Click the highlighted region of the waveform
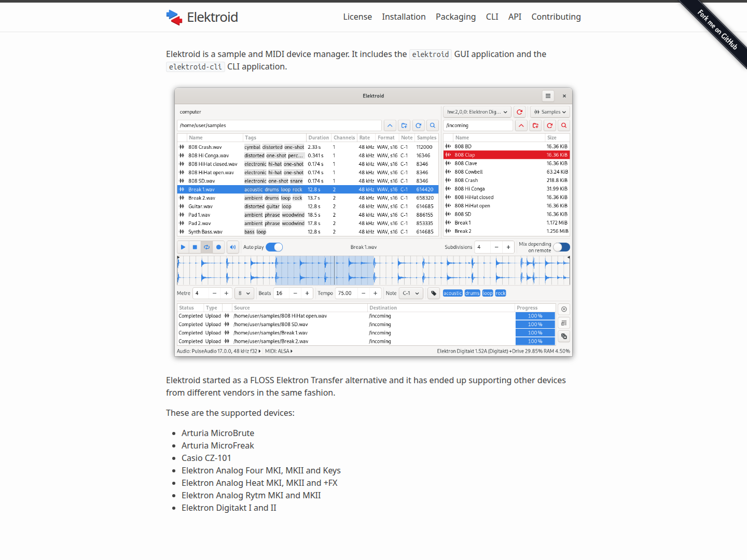Image resolution: width=747 pixels, height=560 pixels. click(325, 270)
